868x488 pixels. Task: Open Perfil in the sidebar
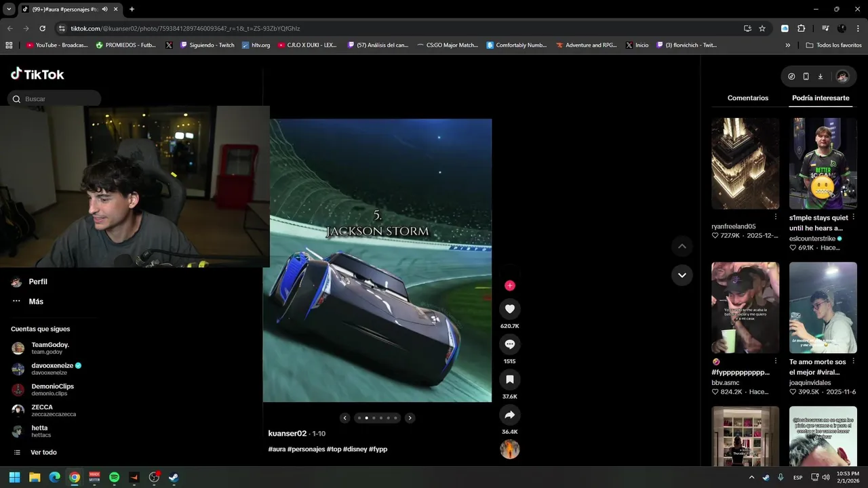[29, 282]
